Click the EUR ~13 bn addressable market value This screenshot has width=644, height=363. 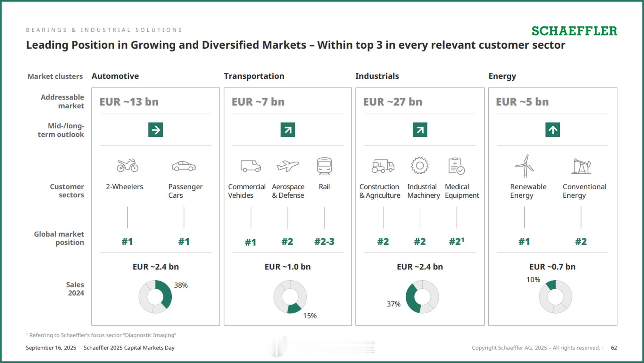(129, 102)
